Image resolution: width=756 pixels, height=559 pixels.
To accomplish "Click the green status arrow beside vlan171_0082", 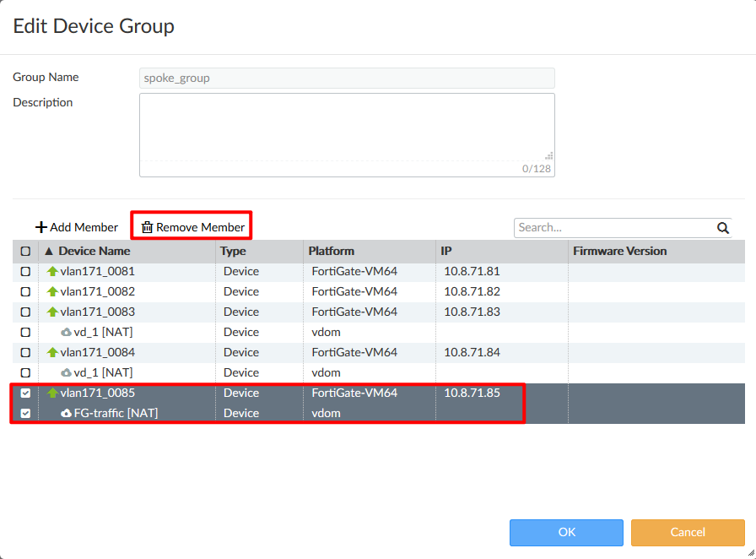I will pyautogui.click(x=52, y=291).
